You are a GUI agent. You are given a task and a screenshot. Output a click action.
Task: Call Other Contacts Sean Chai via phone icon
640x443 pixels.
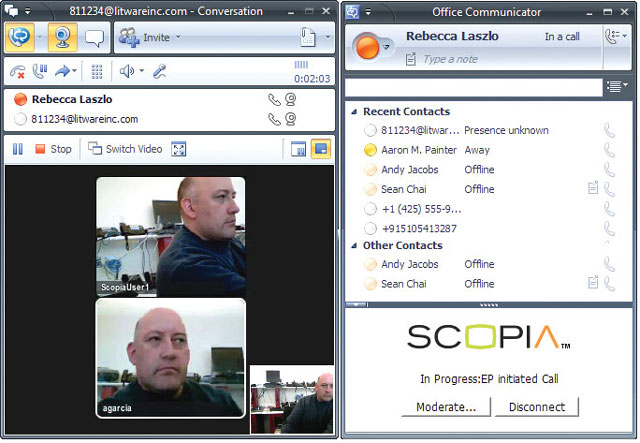tap(609, 284)
